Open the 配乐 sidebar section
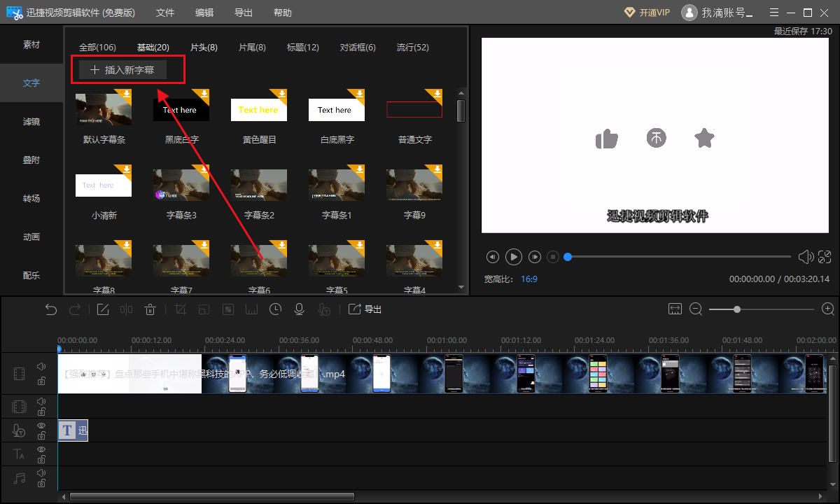 click(31, 275)
